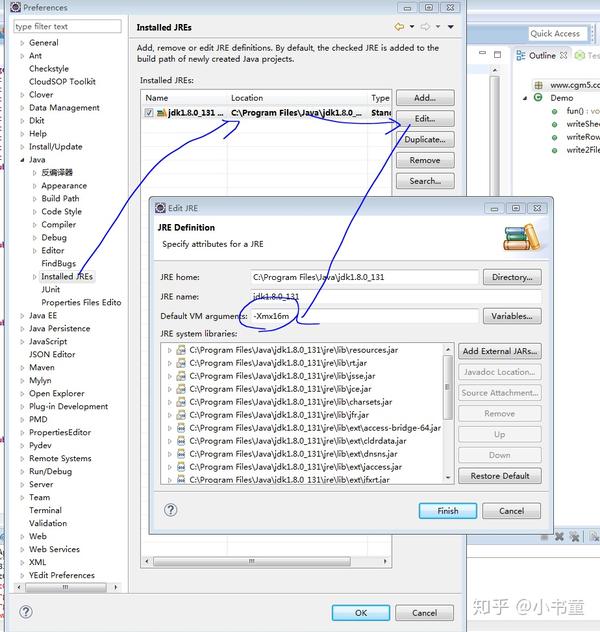
Task: Select CloudSOP Toolkit in the tree
Action: (x=62, y=82)
